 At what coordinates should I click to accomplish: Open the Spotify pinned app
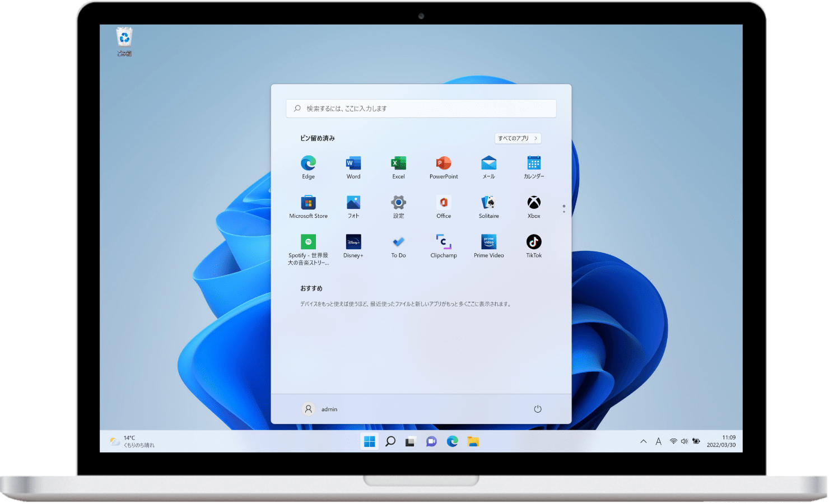tap(308, 249)
